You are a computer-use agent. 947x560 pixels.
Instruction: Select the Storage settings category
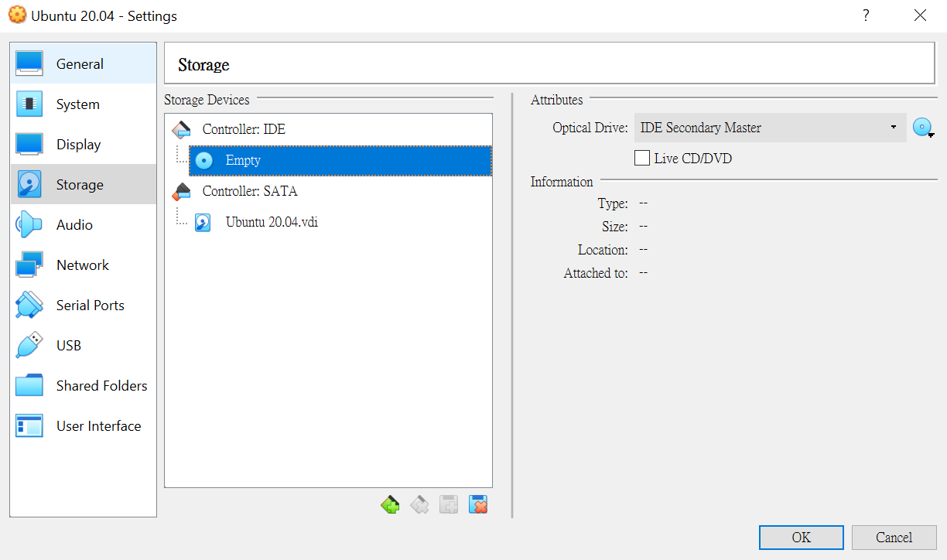click(83, 185)
